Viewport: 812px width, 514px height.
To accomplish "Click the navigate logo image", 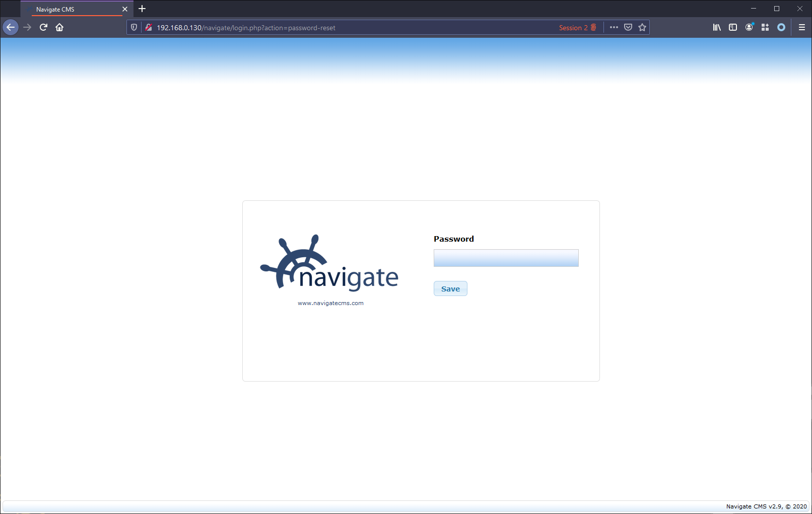I will (x=329, y=263).
